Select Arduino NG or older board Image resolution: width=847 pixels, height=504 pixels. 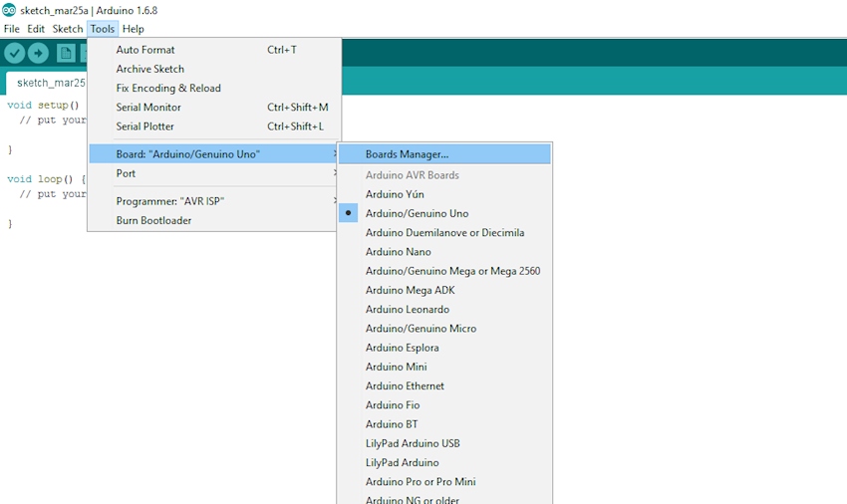coord(444,498)
